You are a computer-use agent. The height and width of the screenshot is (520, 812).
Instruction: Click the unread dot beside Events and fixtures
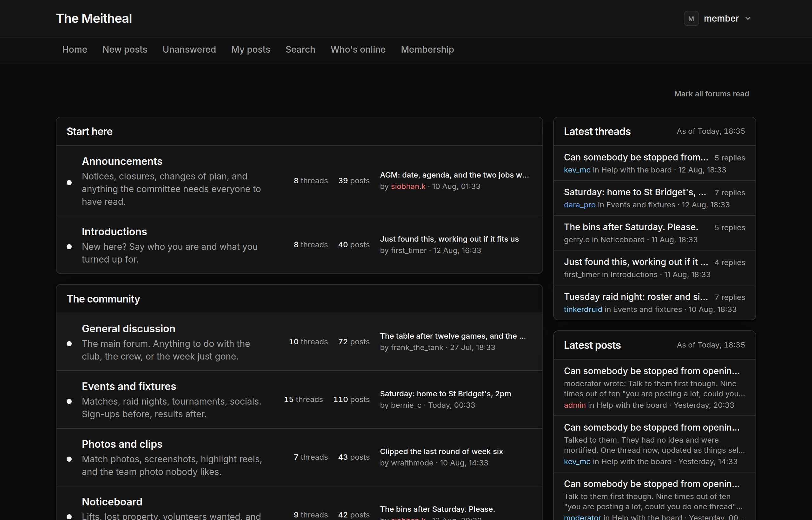coord(69,401)
